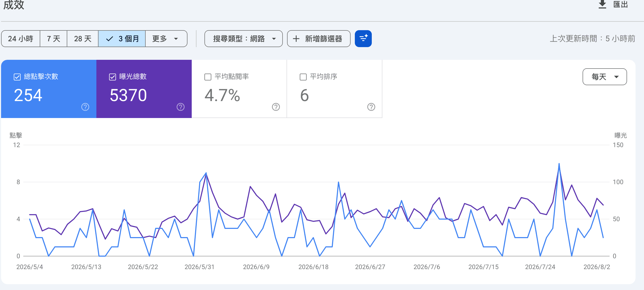
Task: Click the 2026/7/6 axis date label
Action: pos(427,267)
